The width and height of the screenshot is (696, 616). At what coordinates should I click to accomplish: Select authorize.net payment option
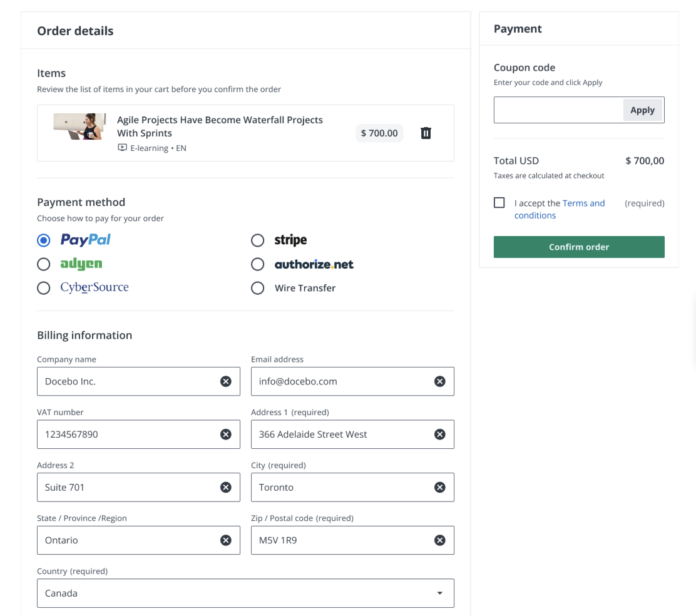(258, 264)
